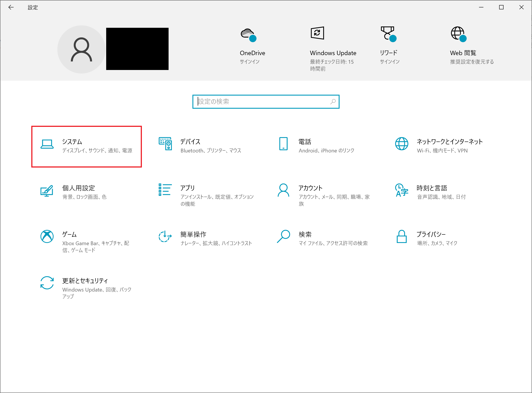Minimize the 設定 window
Screen dimensions: 532x393
tap(481, 7)
